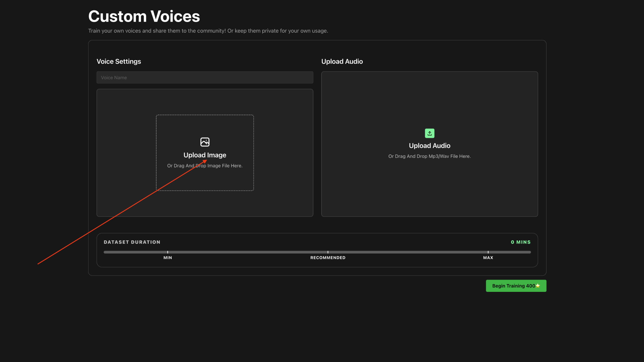Click the 'Upload Audio' section heading above the drop zone

(342, 61)
